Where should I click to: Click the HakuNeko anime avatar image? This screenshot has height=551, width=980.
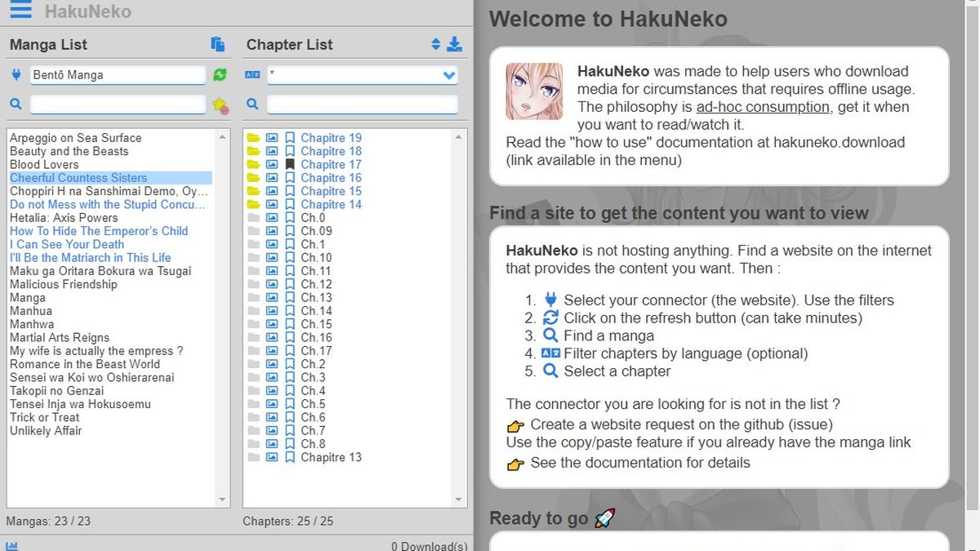(534, 91)
